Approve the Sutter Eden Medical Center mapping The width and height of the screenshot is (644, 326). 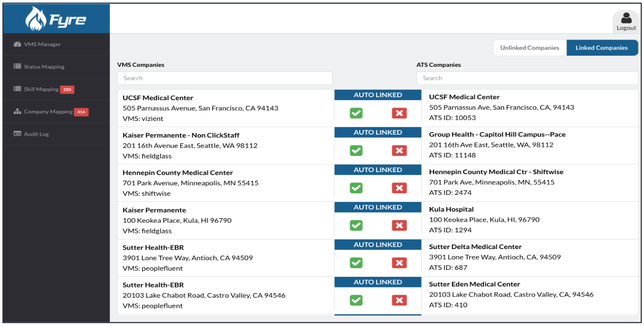tap(356, 300)
